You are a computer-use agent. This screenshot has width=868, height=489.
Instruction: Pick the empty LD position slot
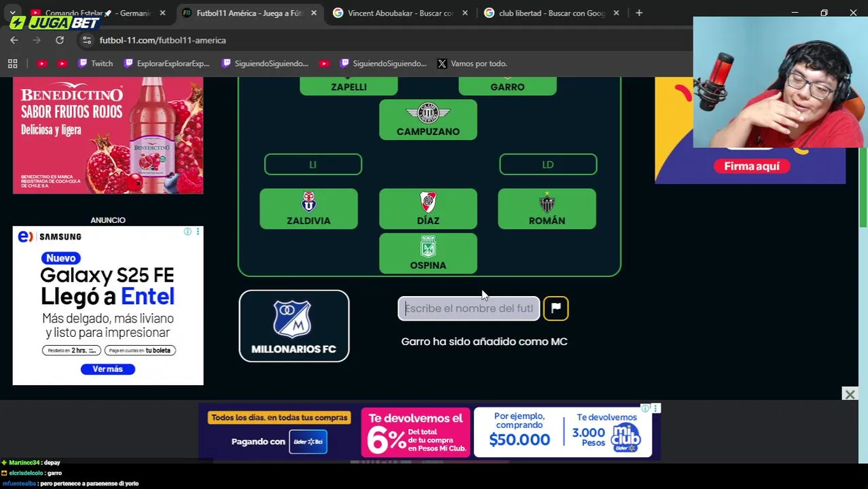(548, 164)
